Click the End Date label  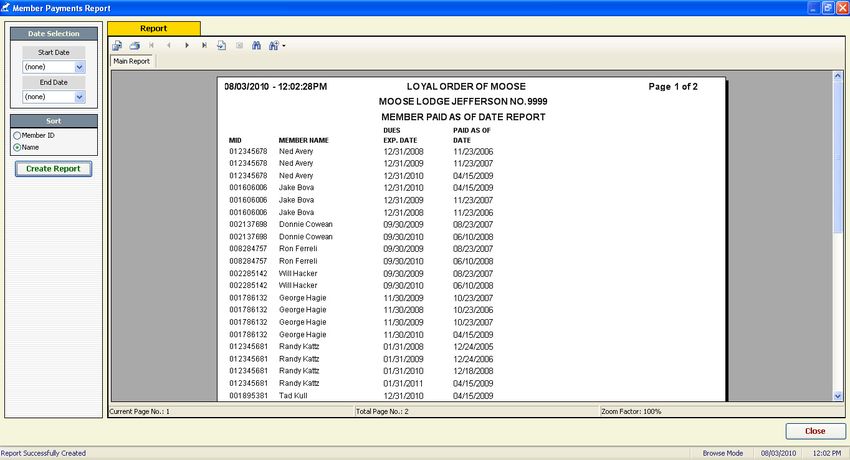[x=54, y=82]
